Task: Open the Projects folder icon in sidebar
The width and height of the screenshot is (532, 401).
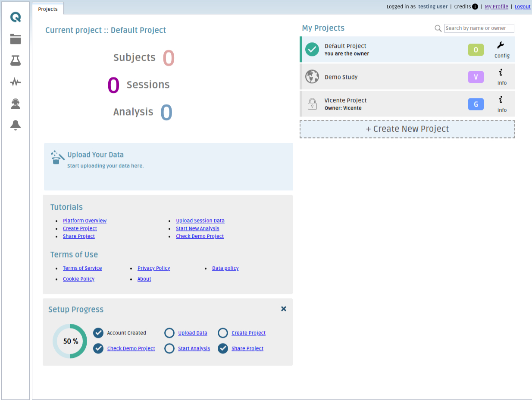Action: pyautogui.click(x=16, y=39)
